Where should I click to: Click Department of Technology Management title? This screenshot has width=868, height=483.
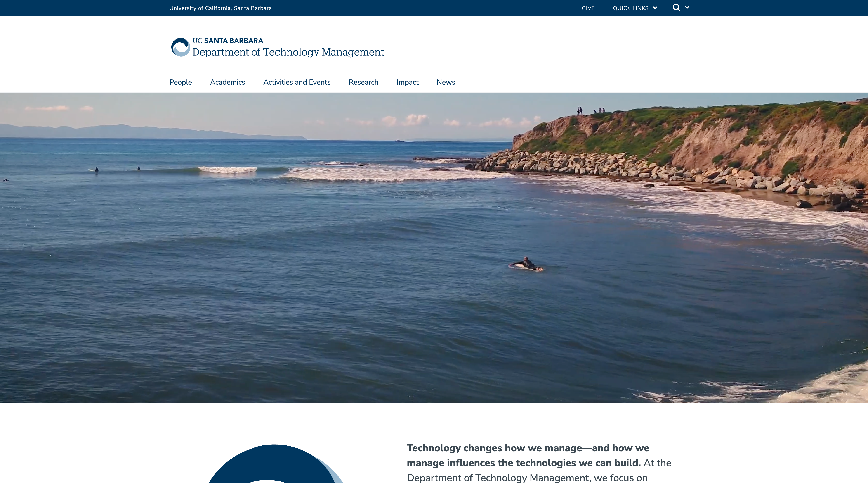(x=288, y=52)
